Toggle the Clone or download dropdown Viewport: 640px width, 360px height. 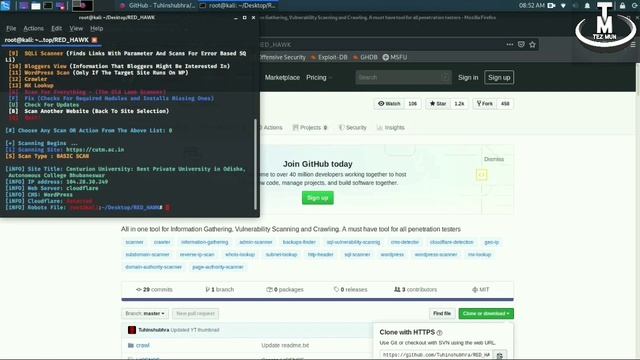point(486,313)
